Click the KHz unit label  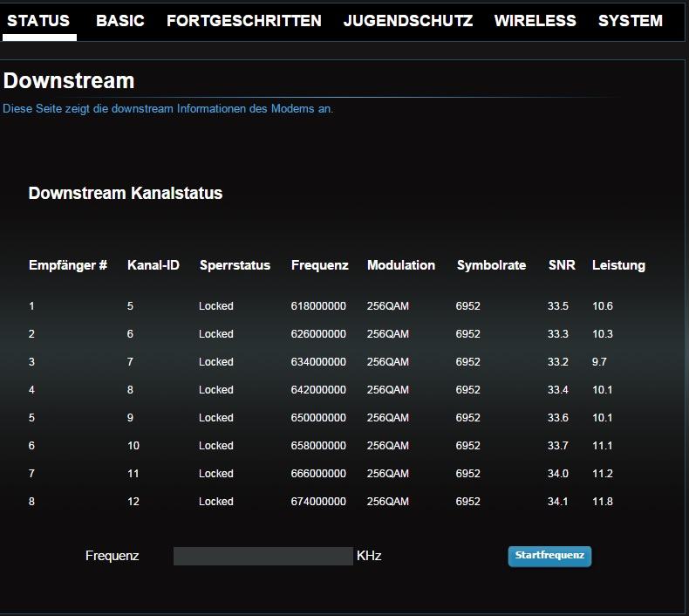[x=369, y=556]
